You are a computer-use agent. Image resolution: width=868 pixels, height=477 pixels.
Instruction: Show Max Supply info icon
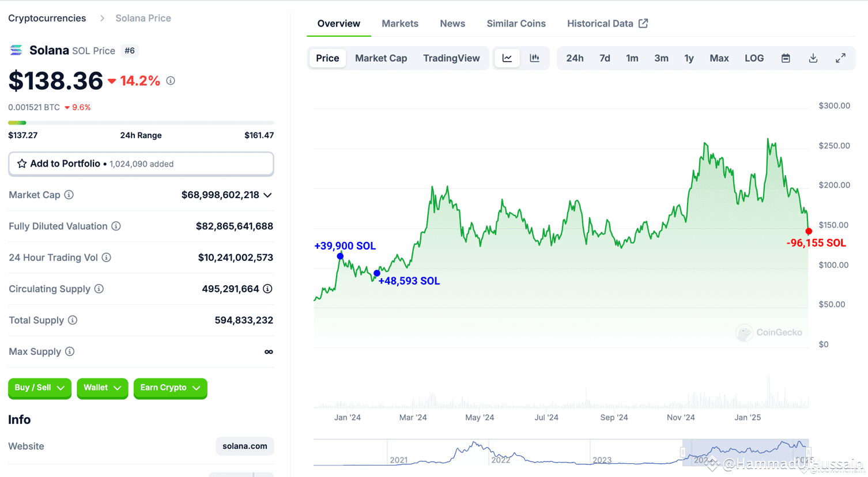[x=70, y=351]
